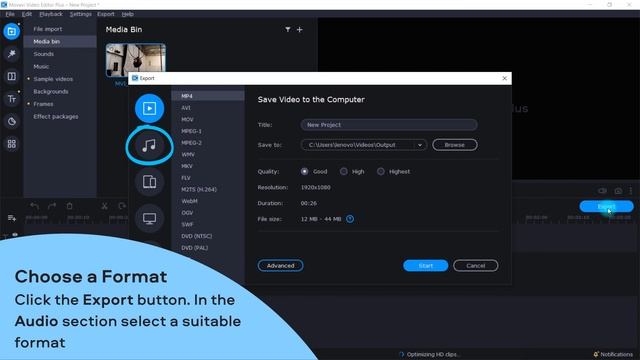Image resolution: width=640 pixels, height=360 pixels.
Task: Select the media bin video thumbnail
Action: pyautogui.click(x=136, y=60)
